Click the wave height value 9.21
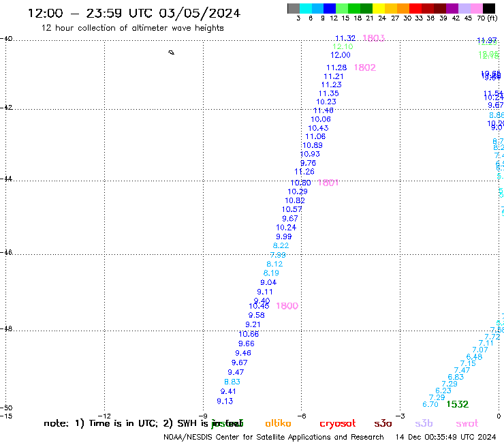 [253, 324]
